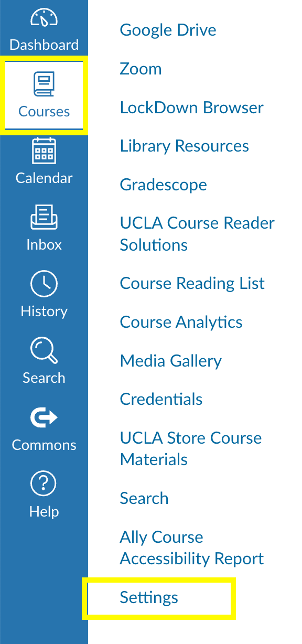Open the Dashboard speedometer icon
This screenshot has width=302, height=644.
[x=44, y=19]
